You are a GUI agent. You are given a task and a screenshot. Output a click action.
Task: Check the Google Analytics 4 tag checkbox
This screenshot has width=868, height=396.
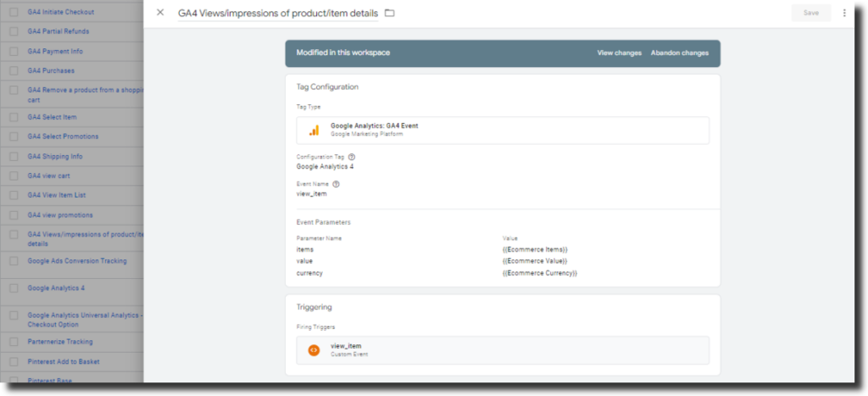pyautogui.click(x=14, y=288)
